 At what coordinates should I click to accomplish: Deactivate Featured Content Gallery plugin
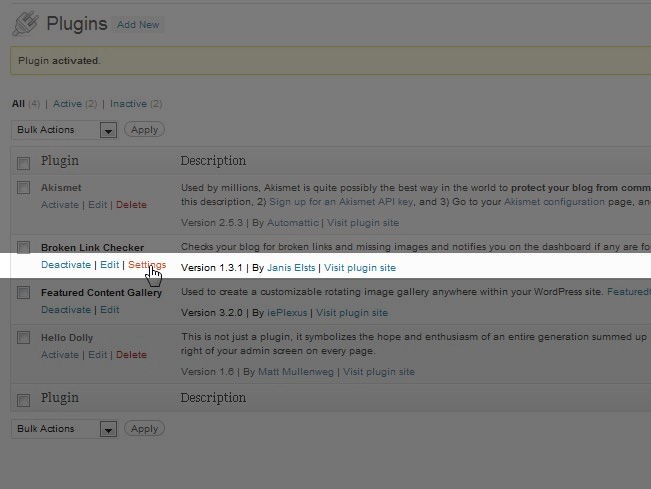tap(66, 310)
